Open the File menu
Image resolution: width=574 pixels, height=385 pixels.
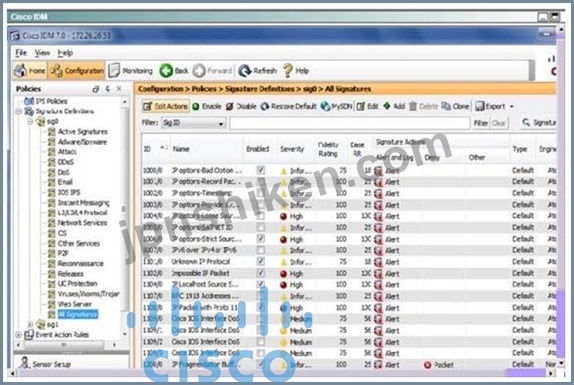pos(21,53)
